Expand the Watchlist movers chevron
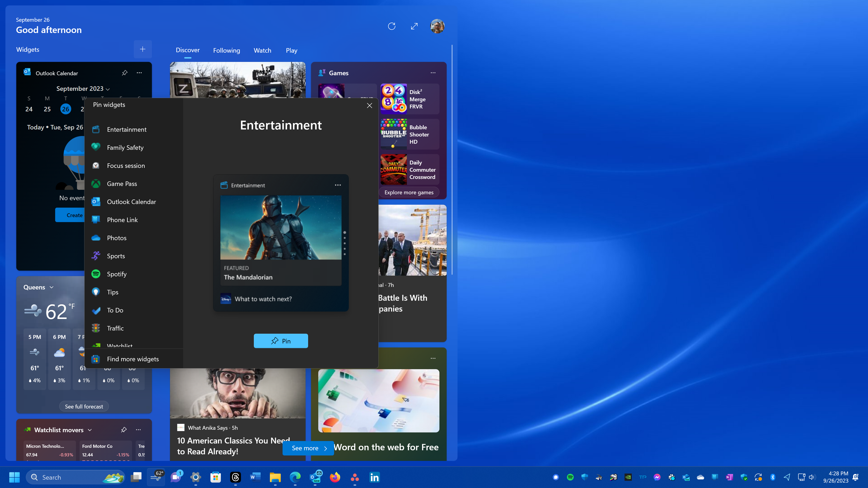Image resolution: width=868 pixels, height=488 pixels. click(x=90, y=430)
